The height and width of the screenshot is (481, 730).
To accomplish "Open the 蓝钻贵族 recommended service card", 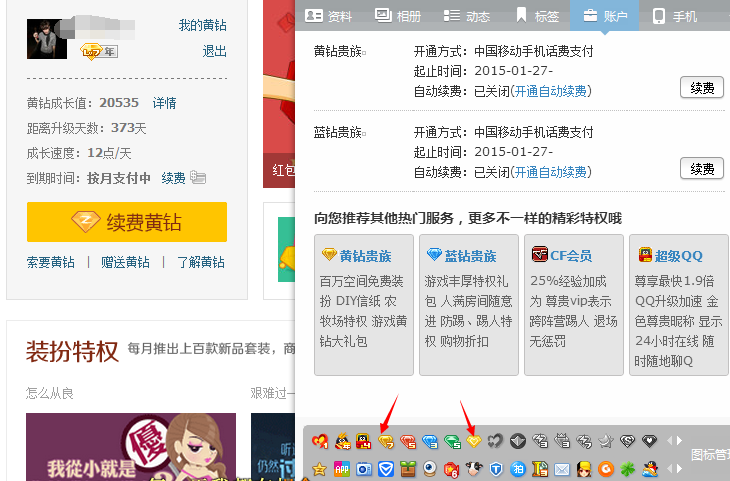I will (469, 305).
